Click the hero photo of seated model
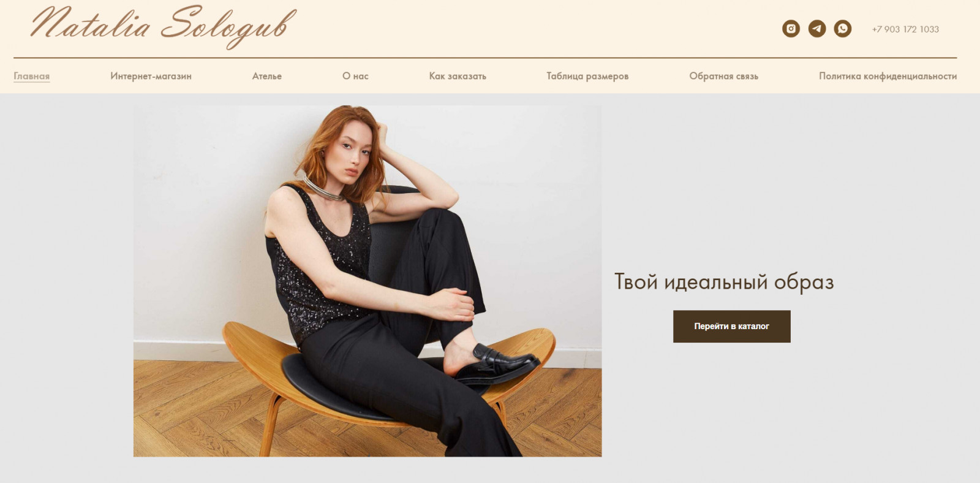 pyautogui.click(x=367, y=281)
